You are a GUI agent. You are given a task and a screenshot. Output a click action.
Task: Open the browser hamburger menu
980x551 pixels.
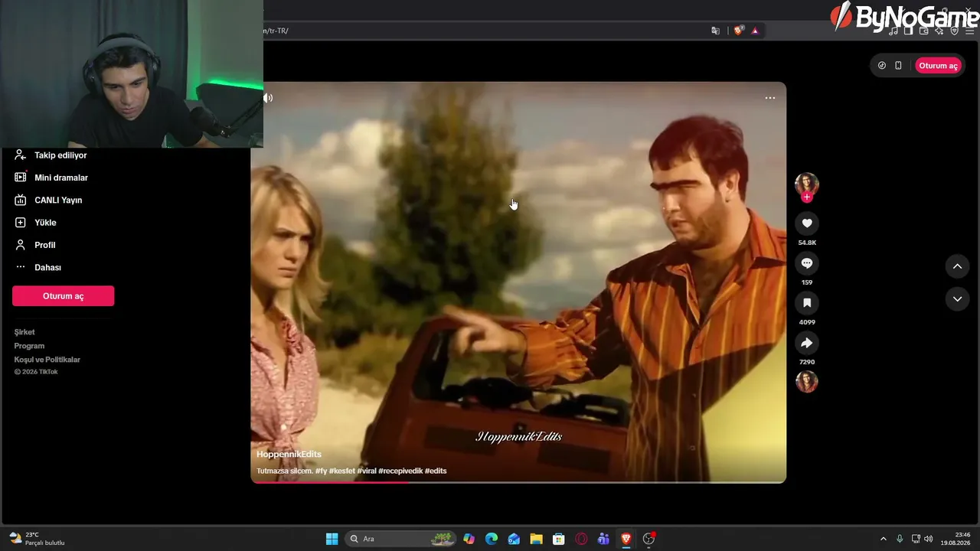point(969,31)
